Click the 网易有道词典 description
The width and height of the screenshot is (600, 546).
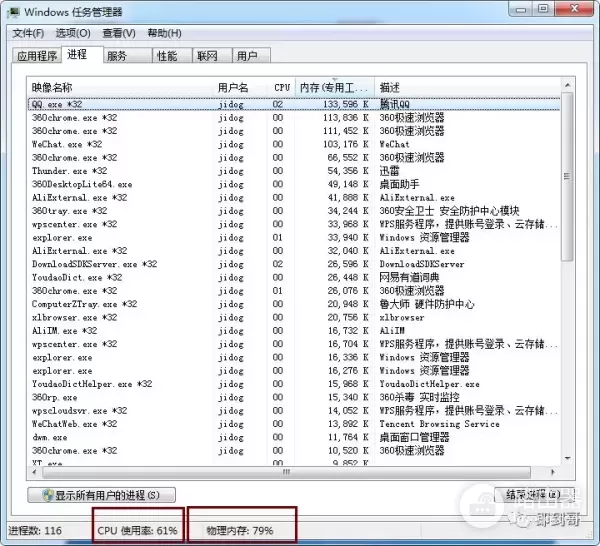[x=409, y=277]
